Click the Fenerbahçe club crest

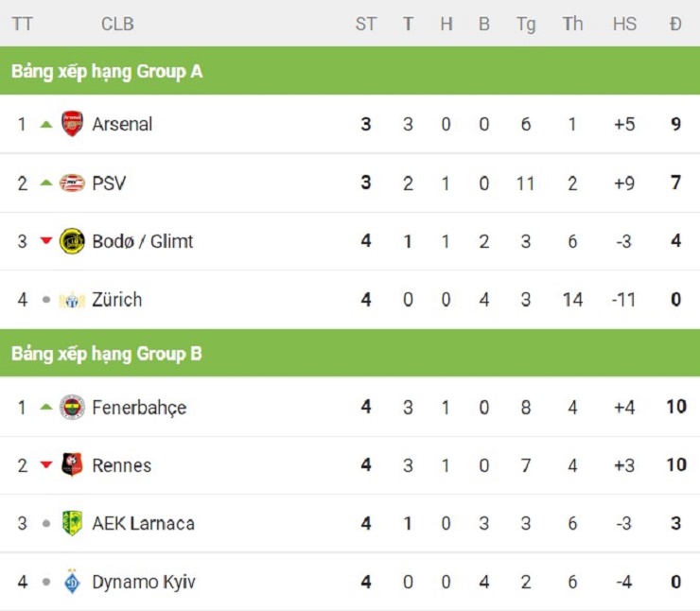72,408
